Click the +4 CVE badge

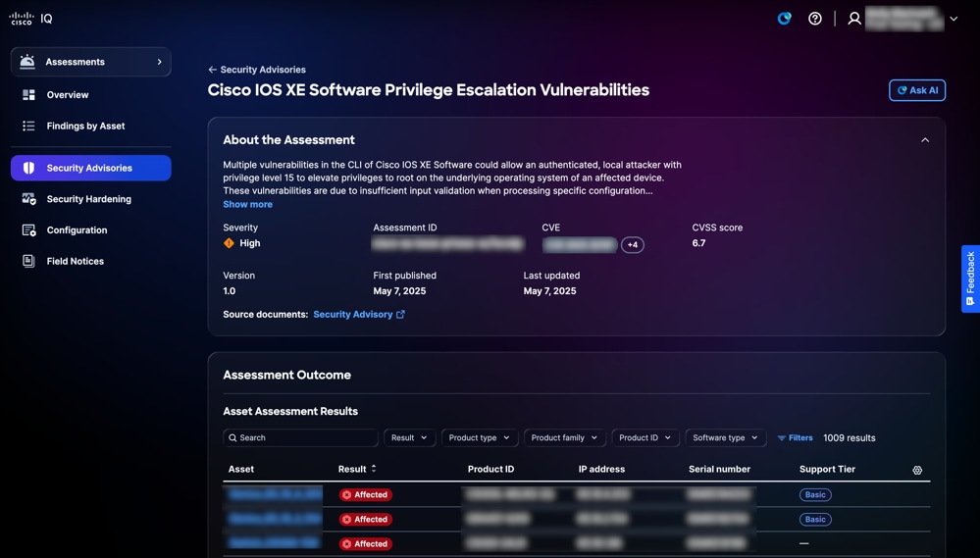(633, 245)
